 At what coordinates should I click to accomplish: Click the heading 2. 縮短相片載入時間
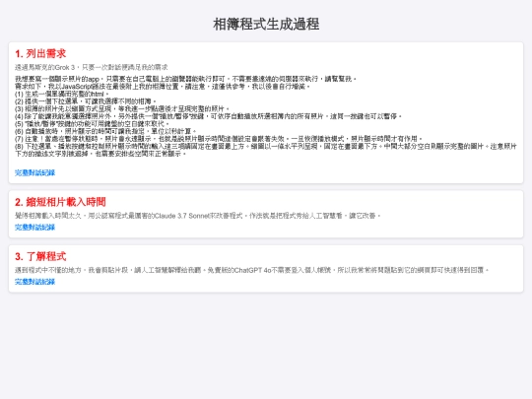click(x=60, y=202)
